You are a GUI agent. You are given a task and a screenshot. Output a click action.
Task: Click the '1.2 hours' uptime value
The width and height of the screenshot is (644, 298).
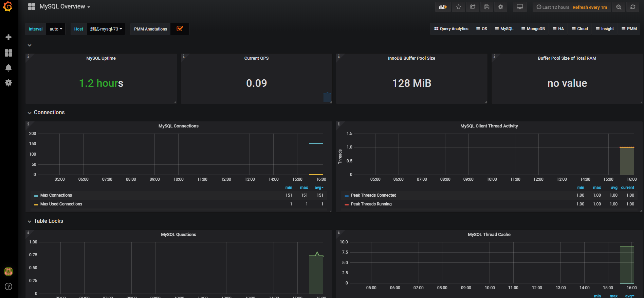[x=101, y=83]
